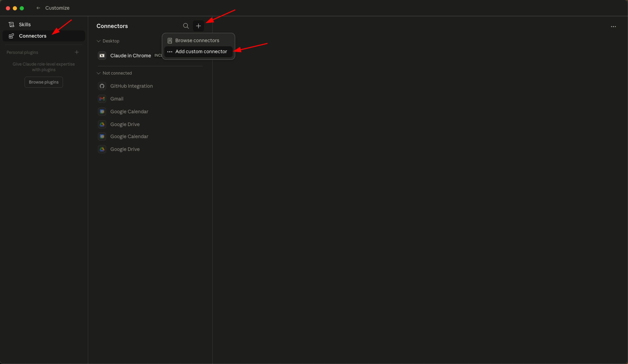Collapse the Desktop section chevron
The height and width of the screenshot is (364, 628).
[99, 41]
